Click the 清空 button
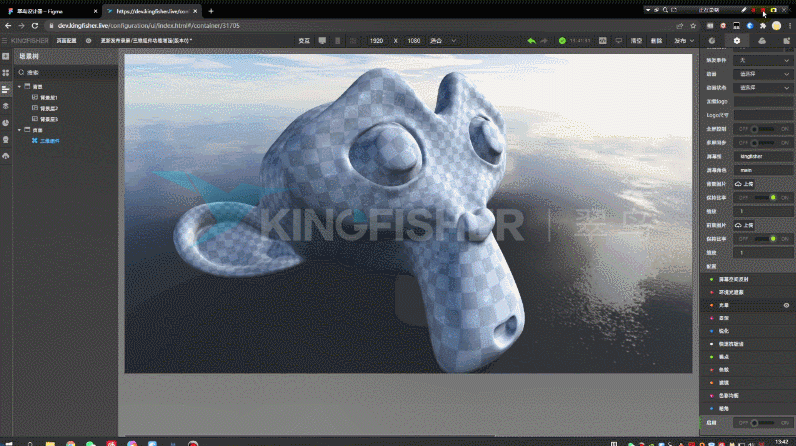Image resolution: width=796 pixels, height=446 pixels. [636, 41]
